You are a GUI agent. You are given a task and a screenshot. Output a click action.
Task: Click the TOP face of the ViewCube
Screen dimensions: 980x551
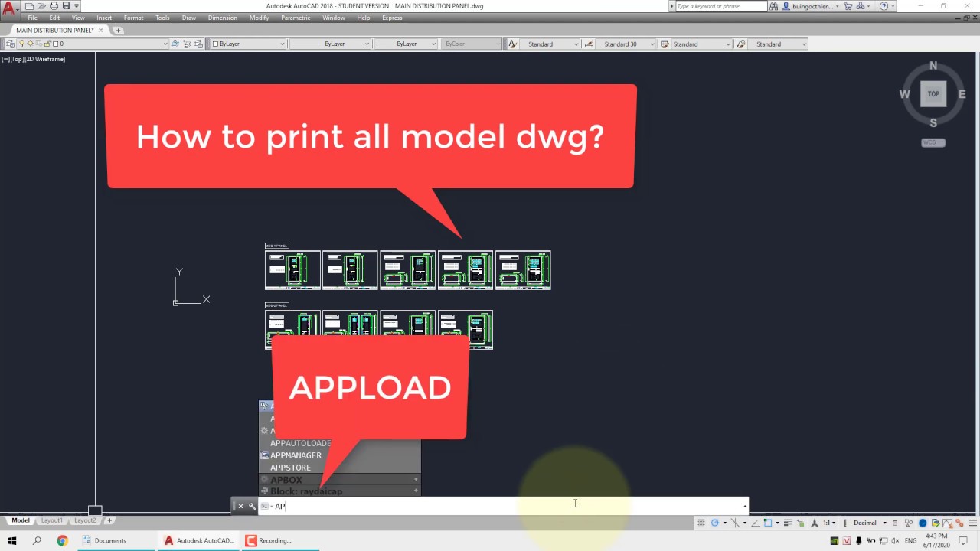point(933,94)
